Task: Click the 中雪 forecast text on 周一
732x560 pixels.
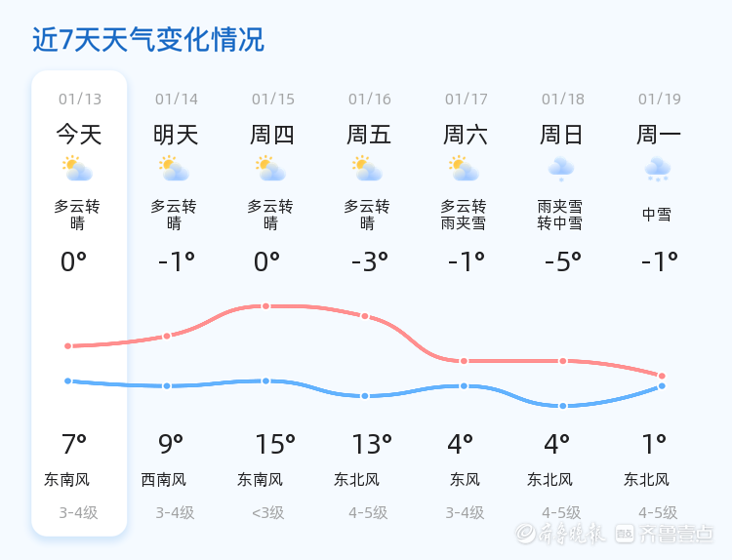Action: [657, 215]
